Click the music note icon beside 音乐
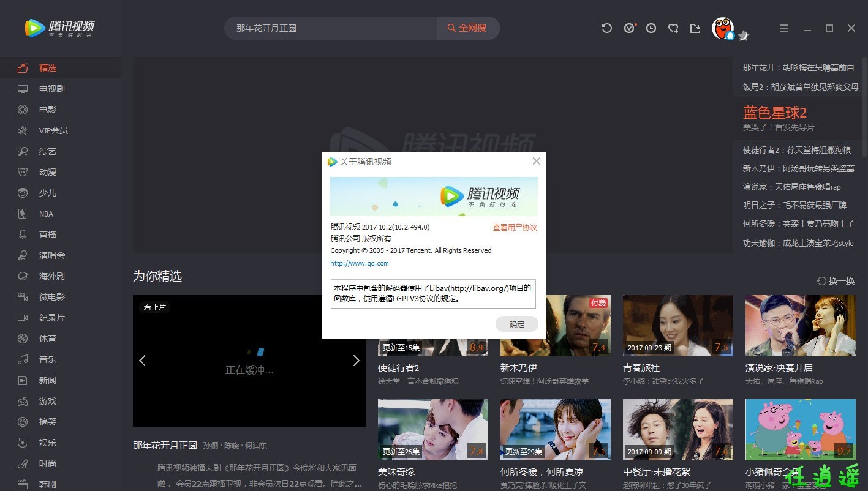 tap(23, 359)
